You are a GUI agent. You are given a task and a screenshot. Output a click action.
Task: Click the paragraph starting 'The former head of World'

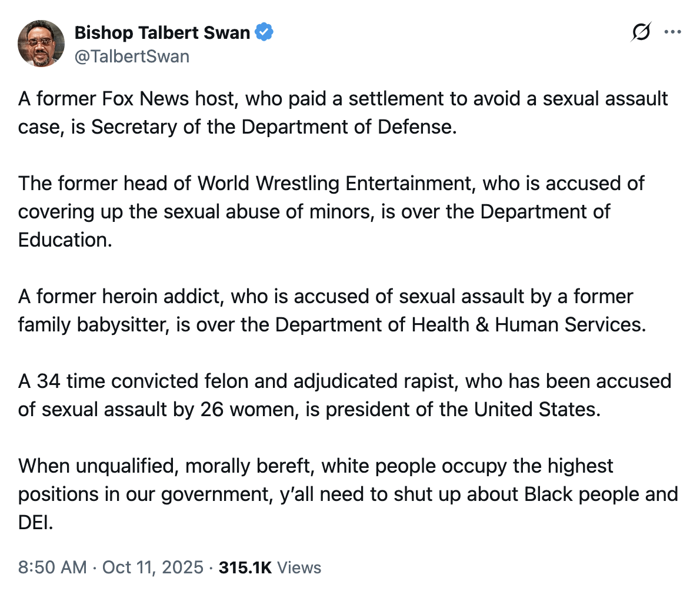pos(331,212)
